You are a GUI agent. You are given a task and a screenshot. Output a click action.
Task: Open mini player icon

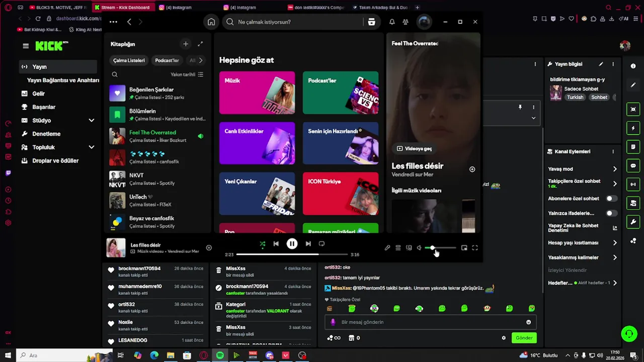point(464,248)
